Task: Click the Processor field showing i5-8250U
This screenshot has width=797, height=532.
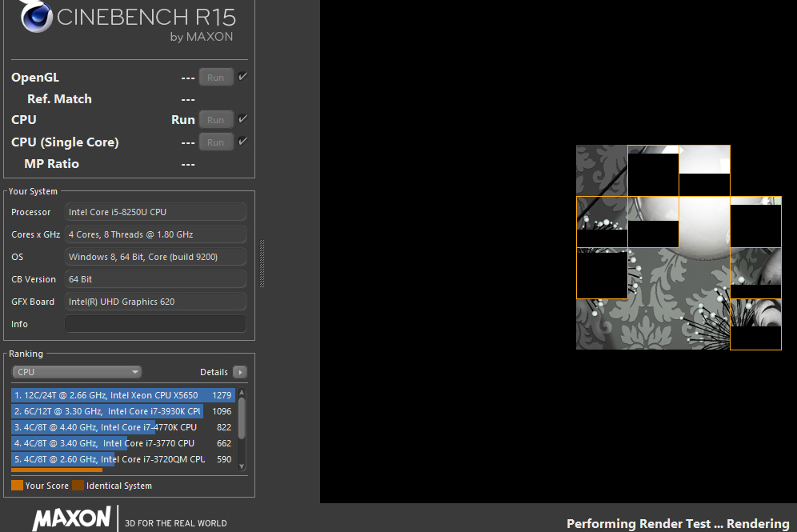Action: [155, 212]
